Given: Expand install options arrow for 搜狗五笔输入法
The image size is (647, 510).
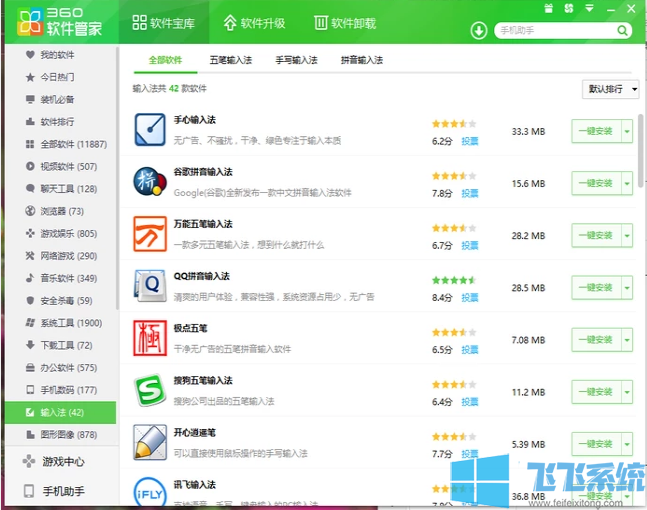Looking at the screenshot, I should point(627,392).
